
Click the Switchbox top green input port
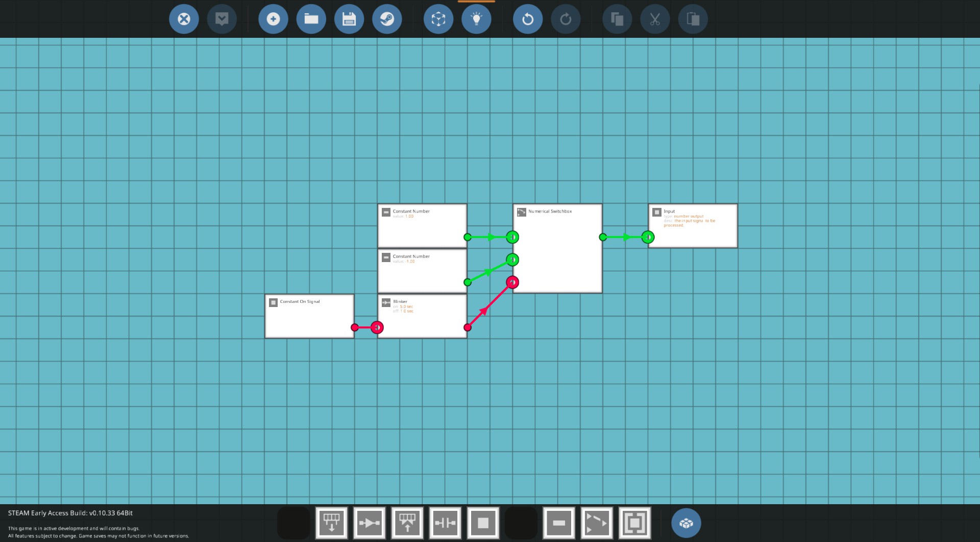(x=512, y=237)
